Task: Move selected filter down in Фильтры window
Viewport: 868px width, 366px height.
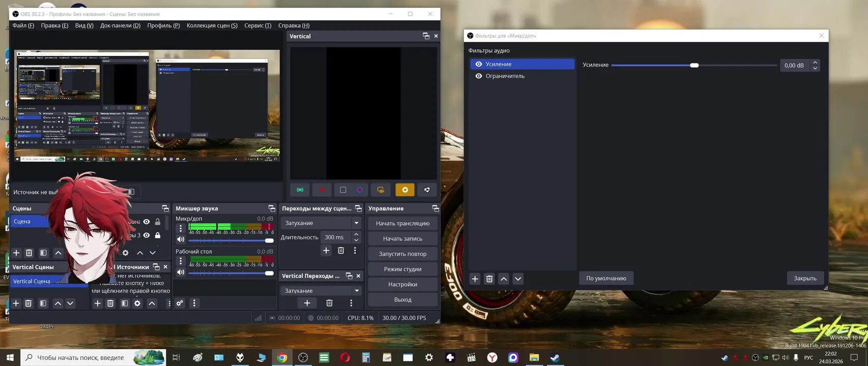Action: pos(518,279)
